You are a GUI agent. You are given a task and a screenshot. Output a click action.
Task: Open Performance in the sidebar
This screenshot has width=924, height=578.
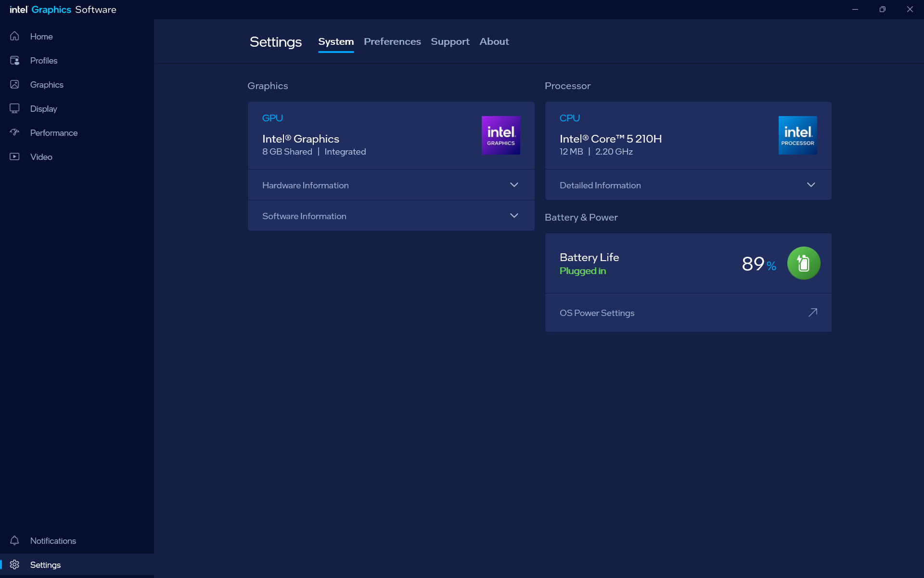(x=77, y=132)
